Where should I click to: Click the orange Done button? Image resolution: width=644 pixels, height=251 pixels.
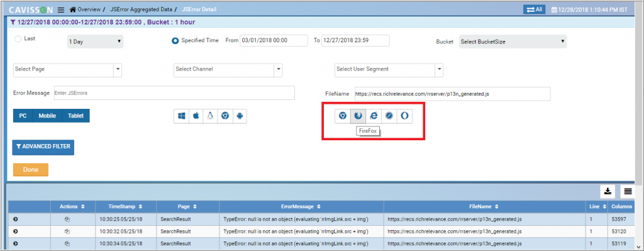click(x=31, y=170)
